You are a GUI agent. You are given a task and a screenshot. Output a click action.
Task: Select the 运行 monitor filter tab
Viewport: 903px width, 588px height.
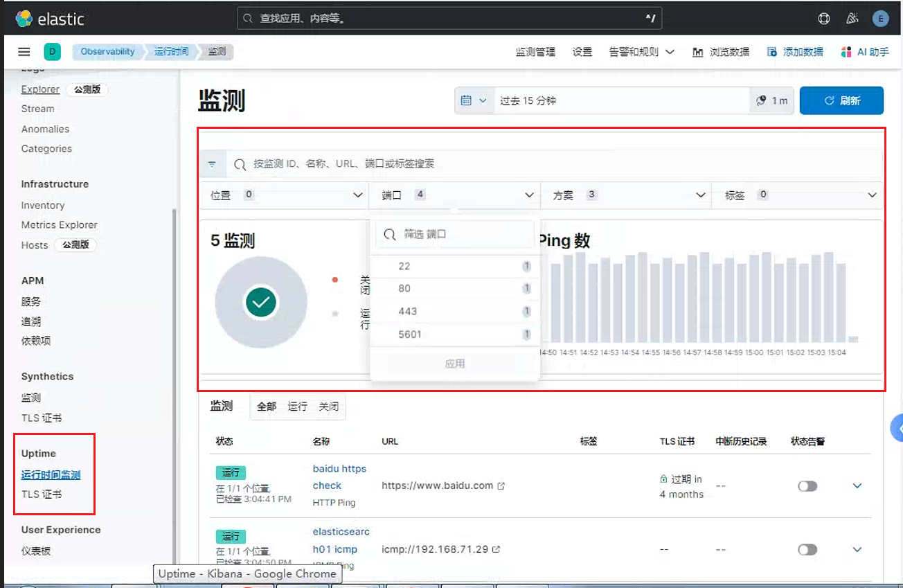(297, 407)
